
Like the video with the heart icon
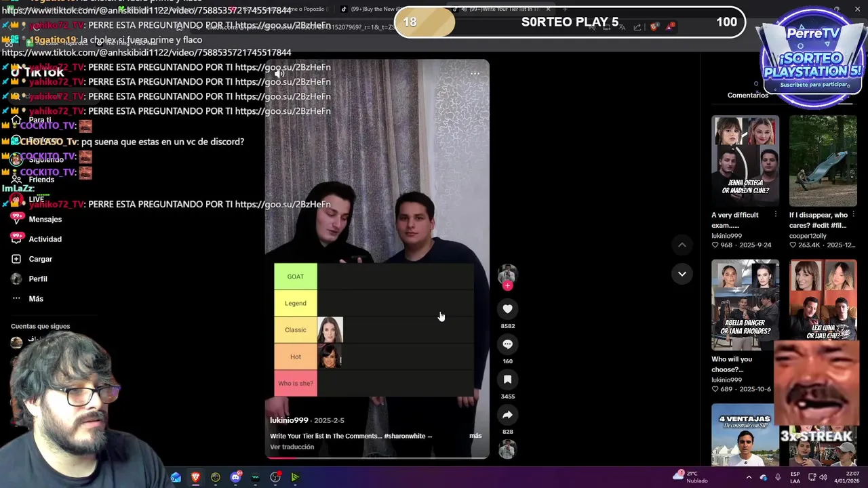(x=507, y=309)
